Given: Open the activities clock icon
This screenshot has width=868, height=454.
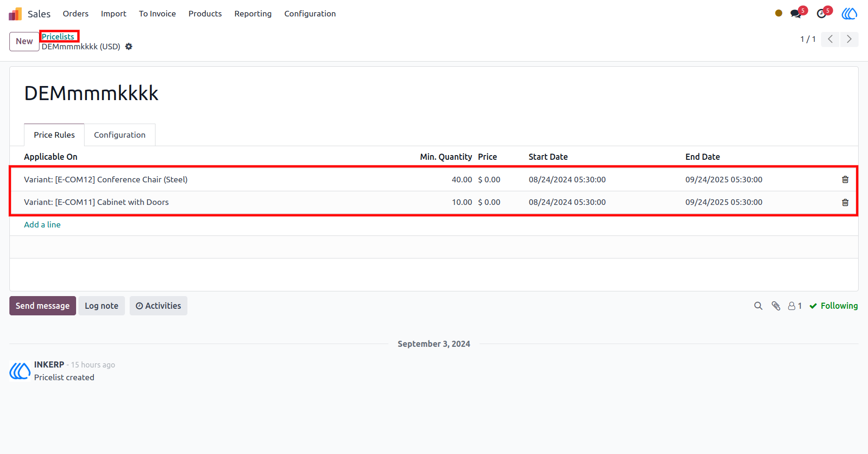Looking at the screenshot, I should tap(821, 14).
